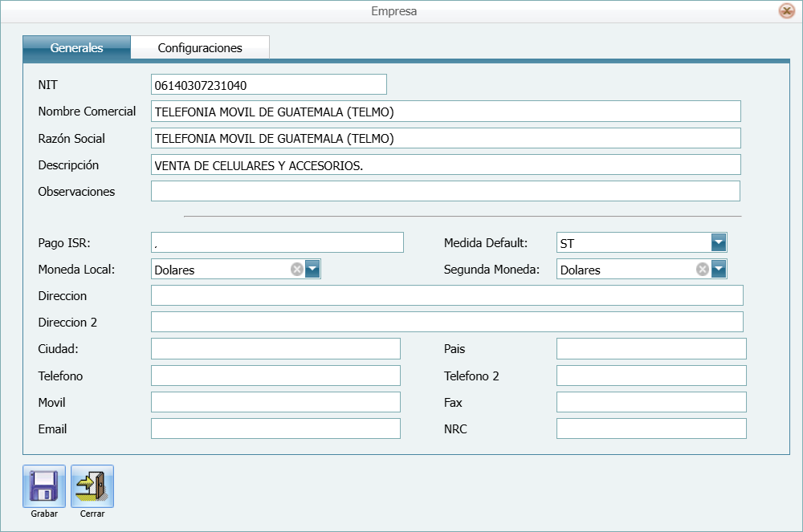Clear the Moneda Local selection
Viewport: 803px width, 532px height.
[296, 270]
